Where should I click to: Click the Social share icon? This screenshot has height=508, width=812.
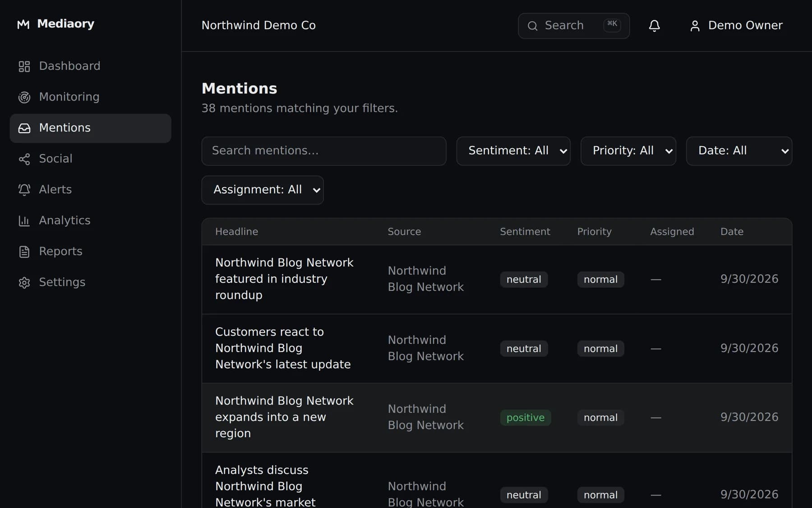24,159
